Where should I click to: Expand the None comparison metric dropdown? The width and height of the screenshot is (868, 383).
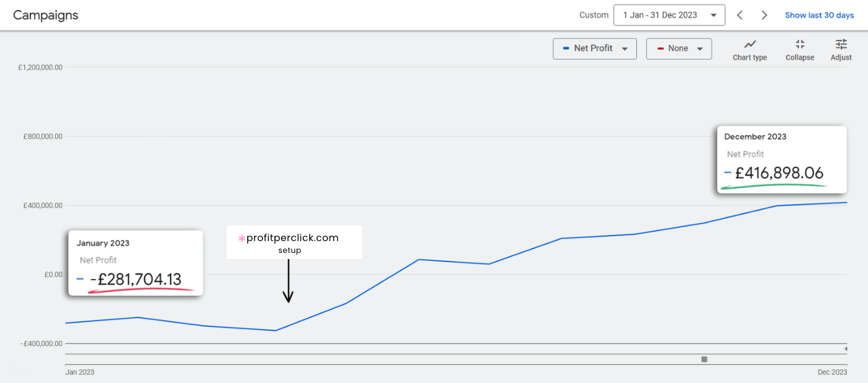[x=699, y=49]
